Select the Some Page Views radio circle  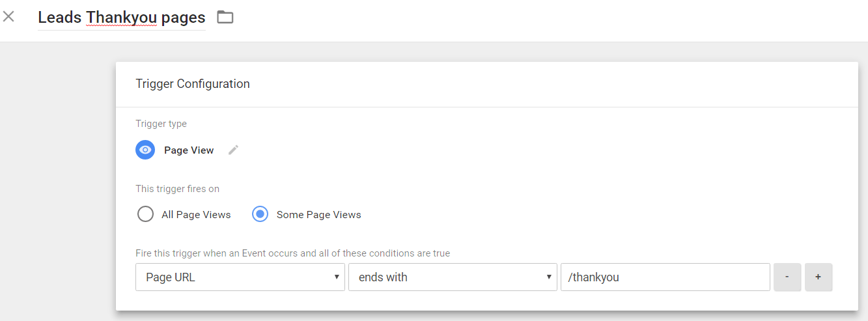(x=260, y=214)
